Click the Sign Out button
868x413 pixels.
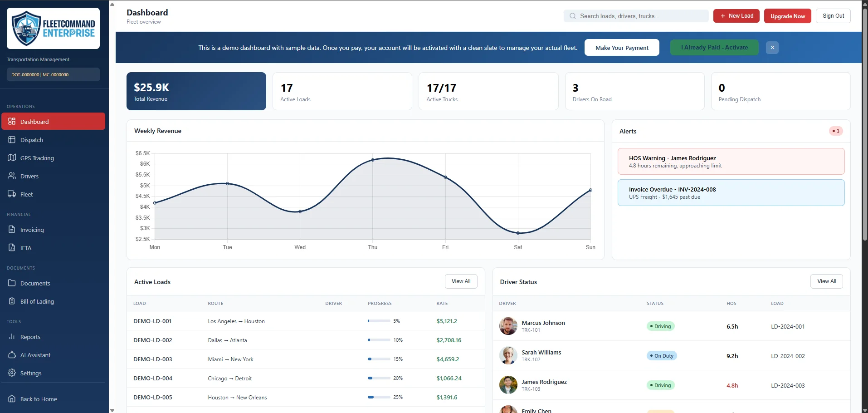tap(833, 16)
